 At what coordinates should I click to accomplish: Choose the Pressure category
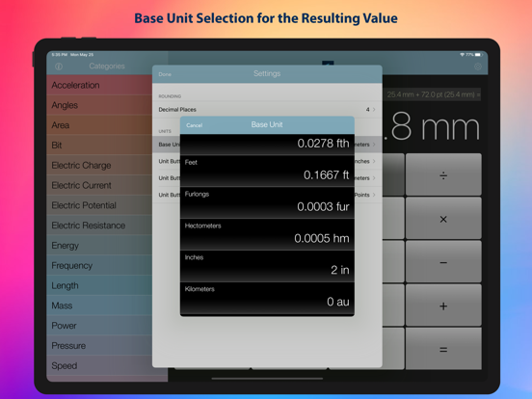(99, 345)
